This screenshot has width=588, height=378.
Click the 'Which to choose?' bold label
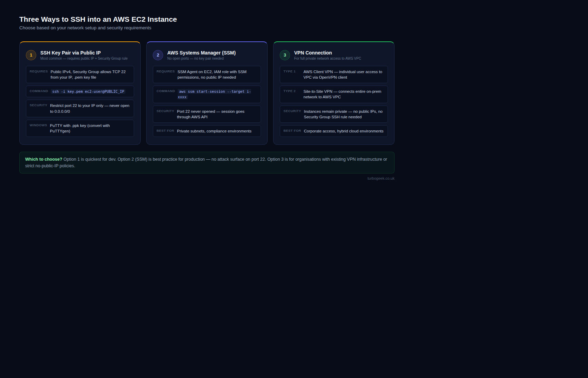(x=43, y=159)
